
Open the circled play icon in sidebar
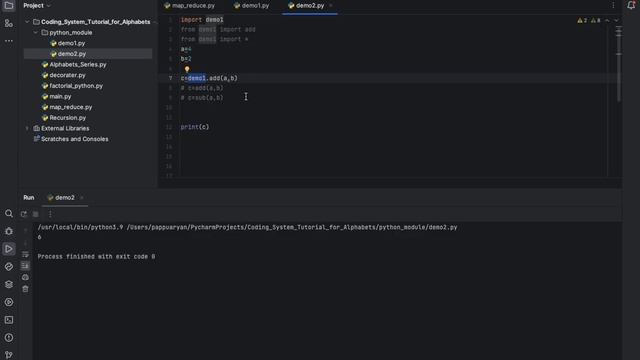click(9, 302)
